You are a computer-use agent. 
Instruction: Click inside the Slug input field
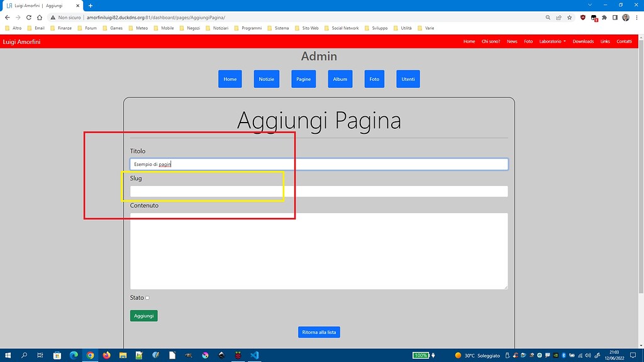click(252, 191)
